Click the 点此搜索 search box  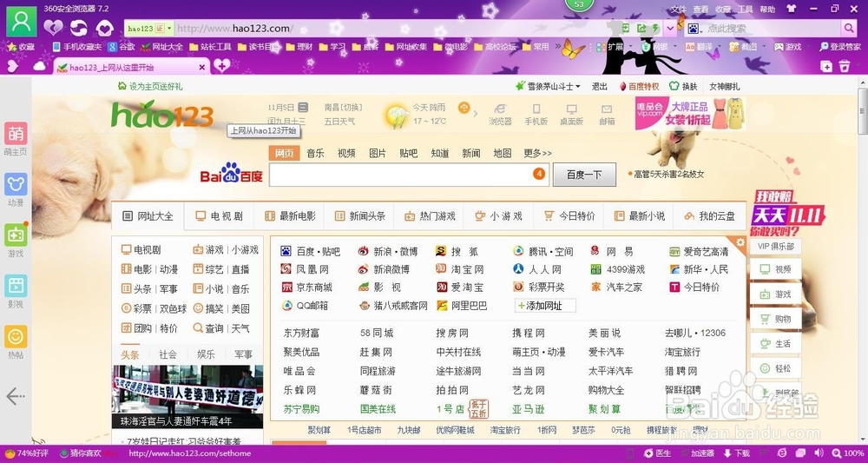pyautogui.click(x=773, y=29)
